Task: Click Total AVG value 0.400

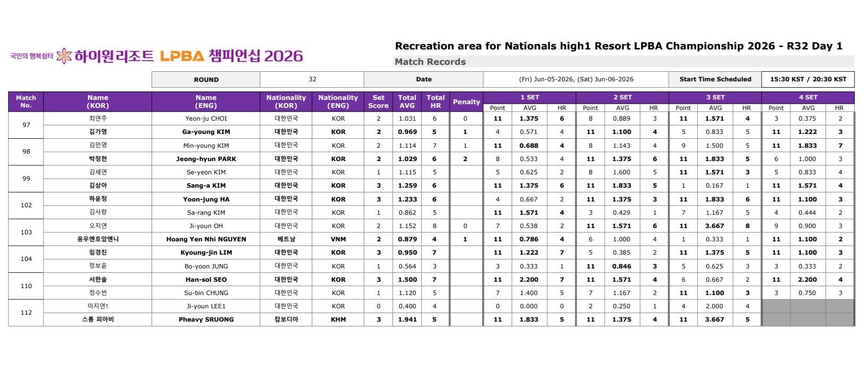Action: [x=407, y=306]
